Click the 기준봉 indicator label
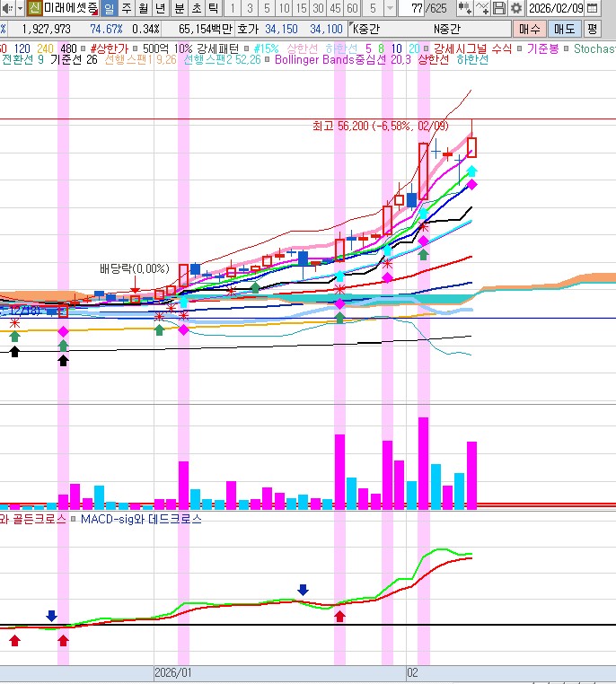Viewport: 616px width, 684px height. pyautogui.click(x=542, y=48)
